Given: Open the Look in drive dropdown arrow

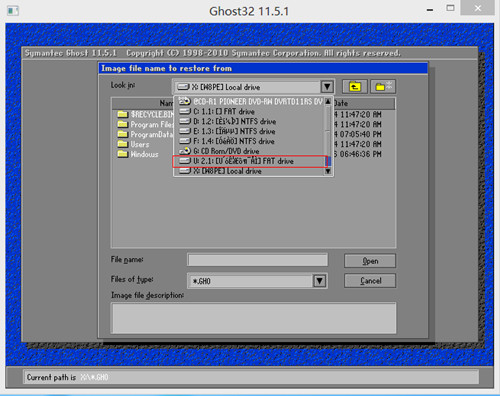Looking at the screenshot, I should tap(327, 87).
